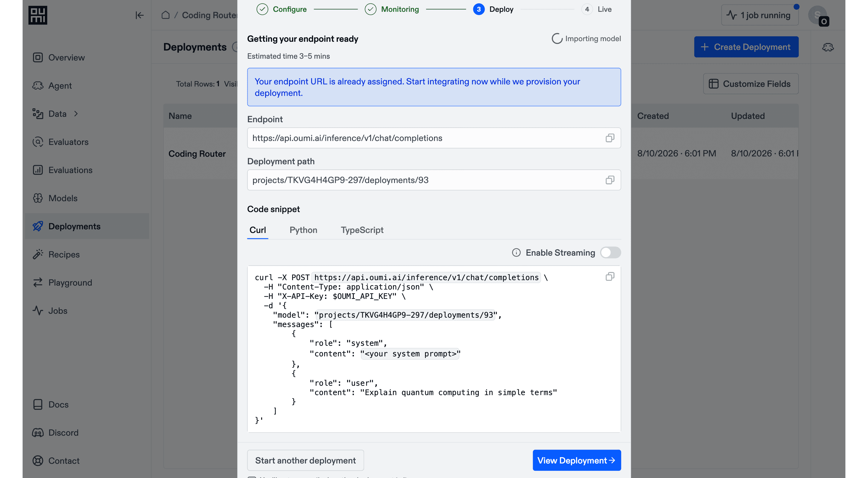
Task: Click the Configure step
Action: coord(282,9)
